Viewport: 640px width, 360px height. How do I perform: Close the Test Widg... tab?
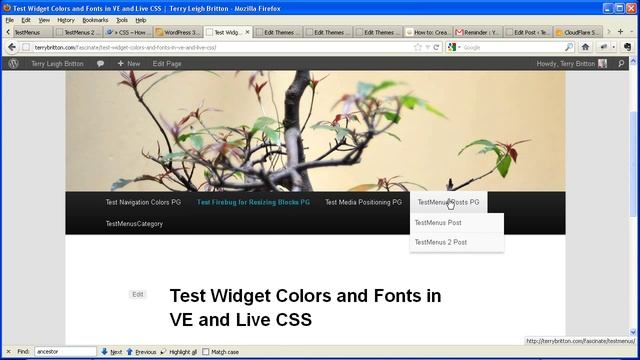(x=247, y=32)
